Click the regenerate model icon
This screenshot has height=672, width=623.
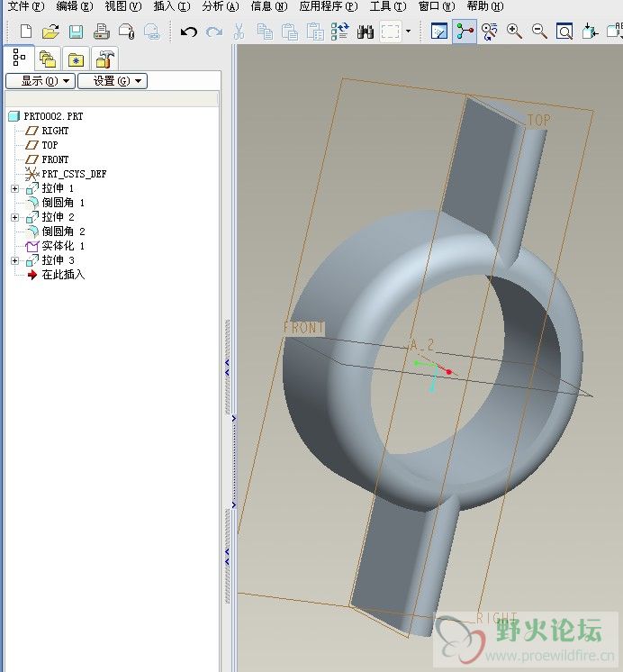coord(340,32)
